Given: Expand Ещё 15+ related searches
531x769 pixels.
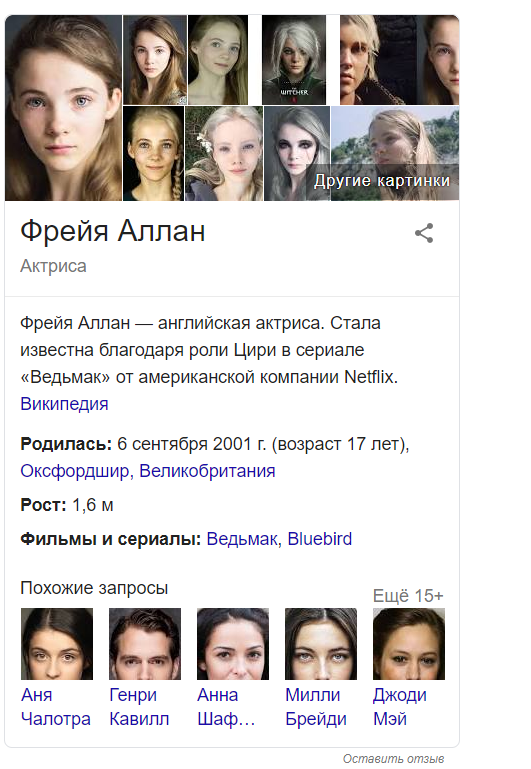Looking at the screenshot, I should tap(408, 596).
